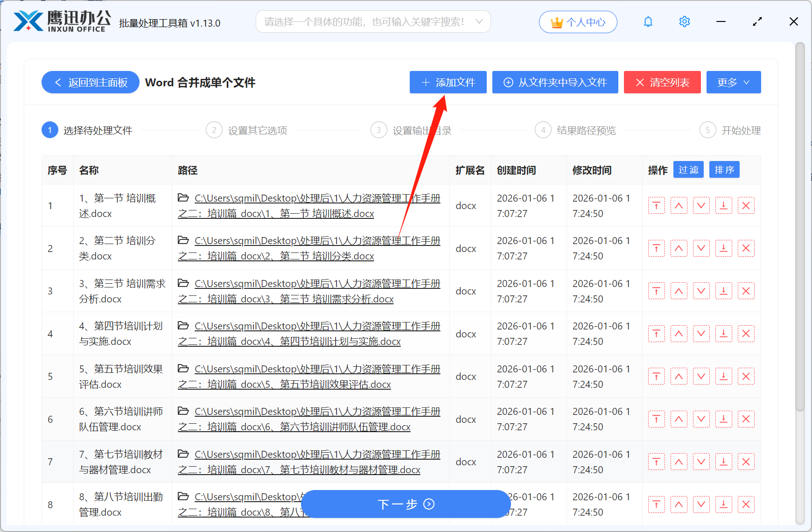Toggle fullscreen with the expand icon
Viewport: 812px width, 532px height.
(x=757, y=21)
